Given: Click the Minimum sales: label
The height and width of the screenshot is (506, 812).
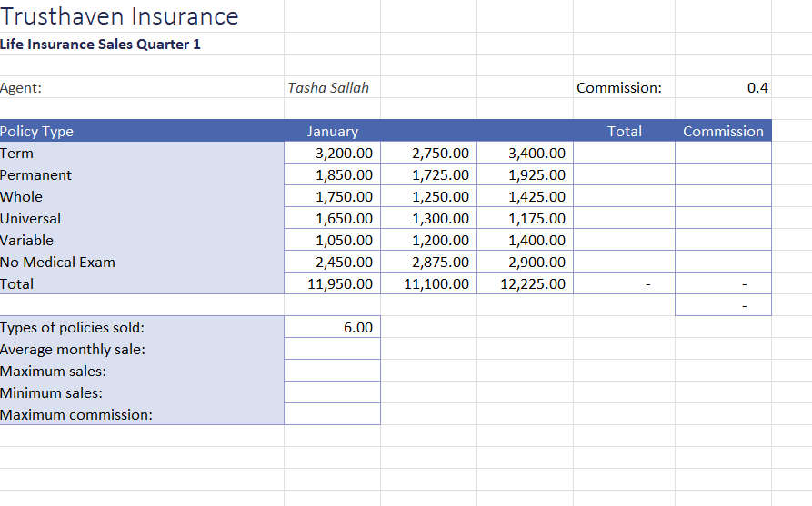Looking at the screenshot, I should coord(142,392).
